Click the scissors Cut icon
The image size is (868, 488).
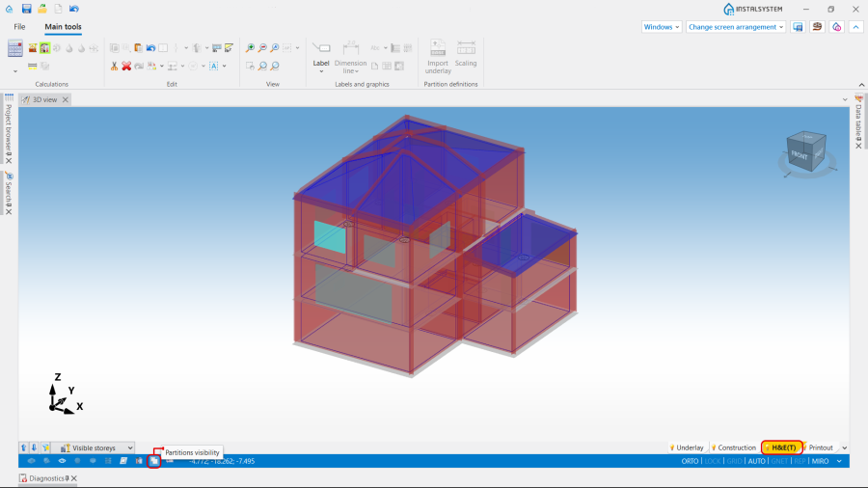[114, 66]
